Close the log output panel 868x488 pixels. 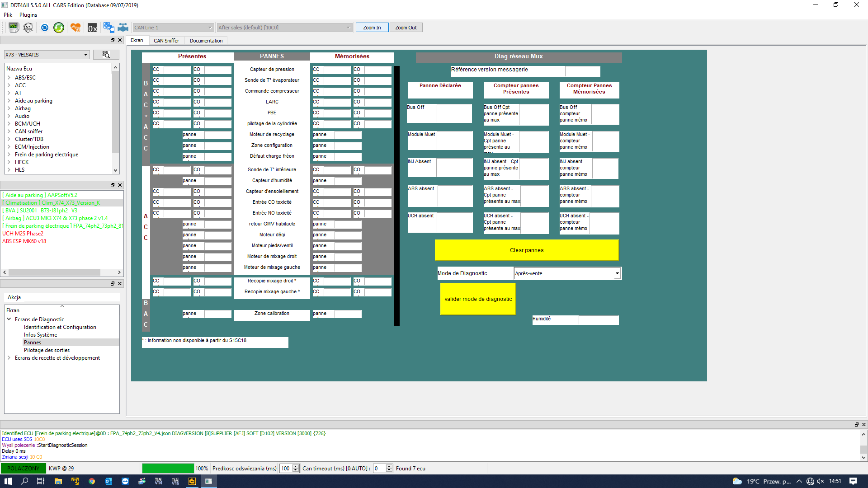863,425
